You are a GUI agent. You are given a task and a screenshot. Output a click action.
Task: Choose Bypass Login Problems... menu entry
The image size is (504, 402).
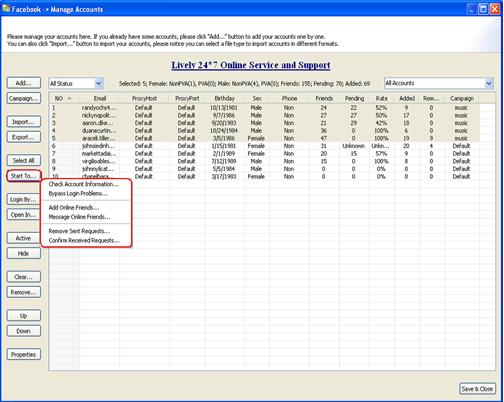[86, 193]
